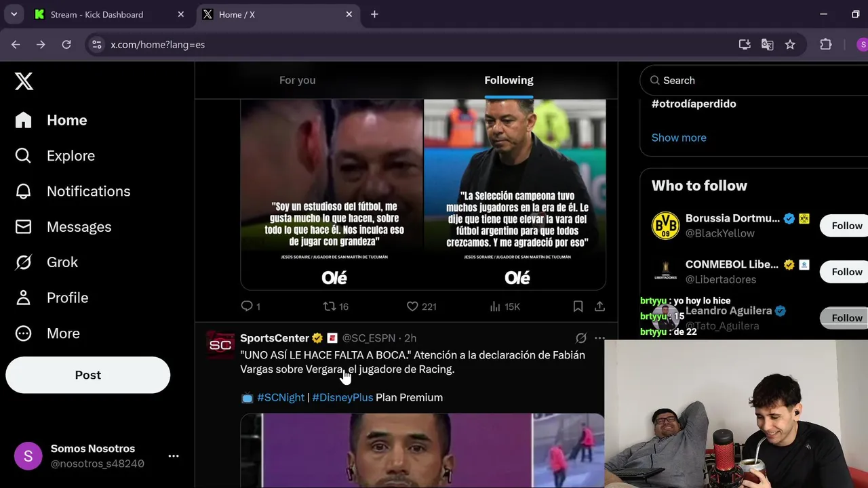Click the #SCNight hashtag
The width and height of the screenshot is (868, 488).
pyautogui.click(x=281, y=398)
